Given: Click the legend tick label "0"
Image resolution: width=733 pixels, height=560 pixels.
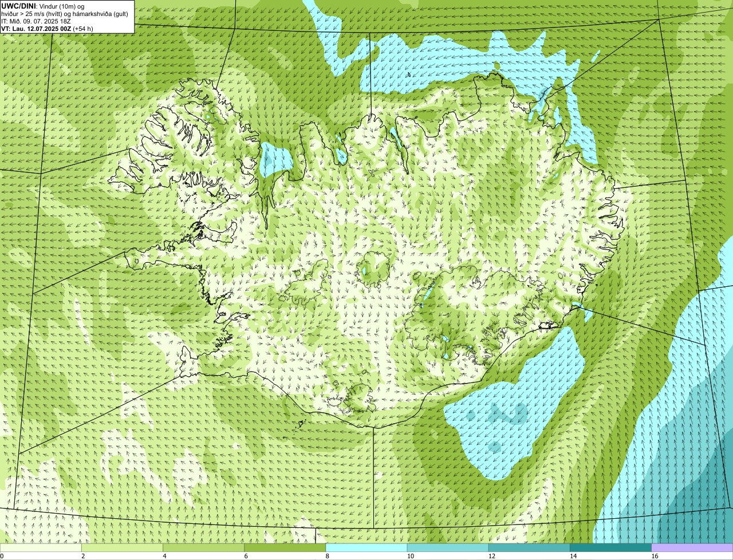Looking at the screenshot, I should 2,557.
